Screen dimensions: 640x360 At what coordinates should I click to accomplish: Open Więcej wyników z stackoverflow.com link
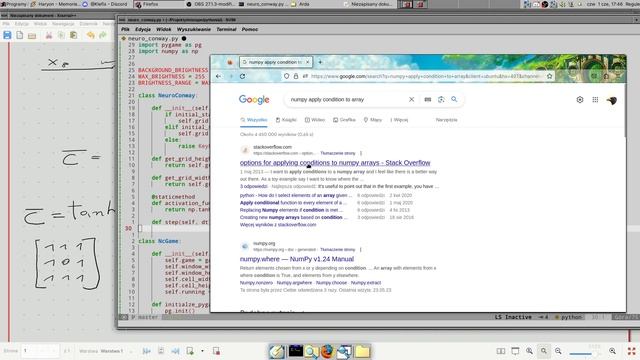278,224
